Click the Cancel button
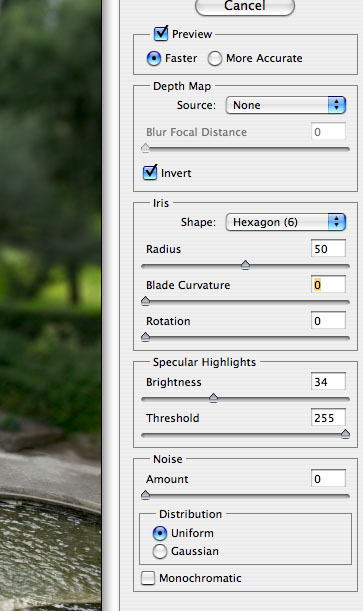This screenshot has width=363, height=611. 245,6
